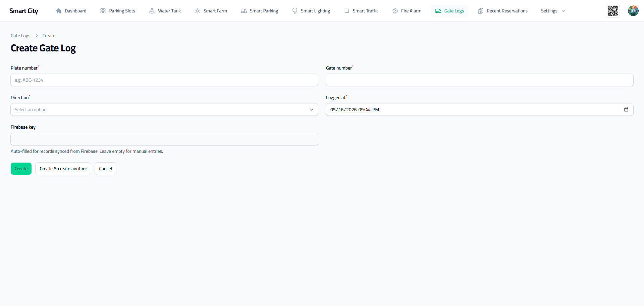Click the Logged at datetime field

click(480, 110)
